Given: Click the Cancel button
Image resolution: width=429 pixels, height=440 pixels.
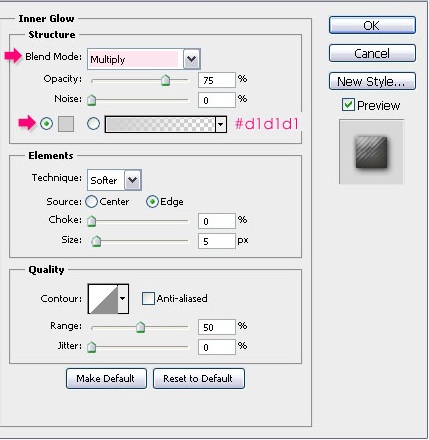Looking at the screenshot, I should [372, 53].
